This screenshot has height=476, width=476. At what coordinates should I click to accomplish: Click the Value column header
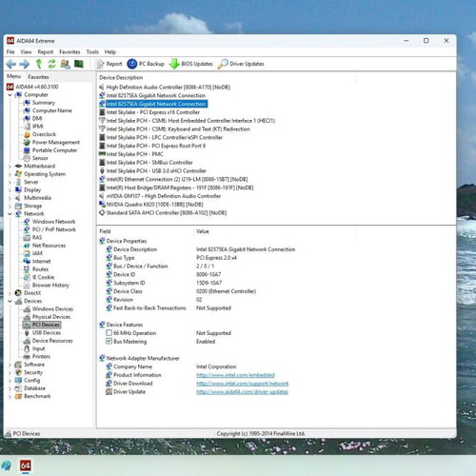point(203,231)
